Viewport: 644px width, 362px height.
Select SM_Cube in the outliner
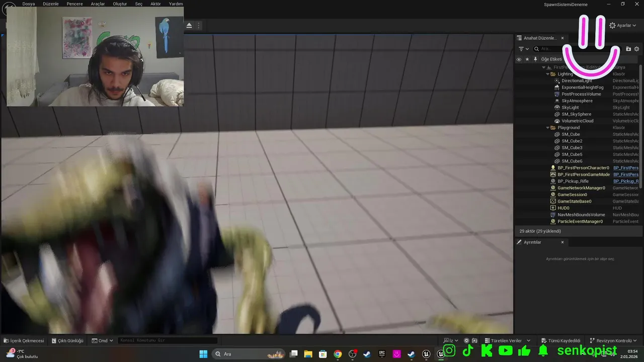pos(571,134)
